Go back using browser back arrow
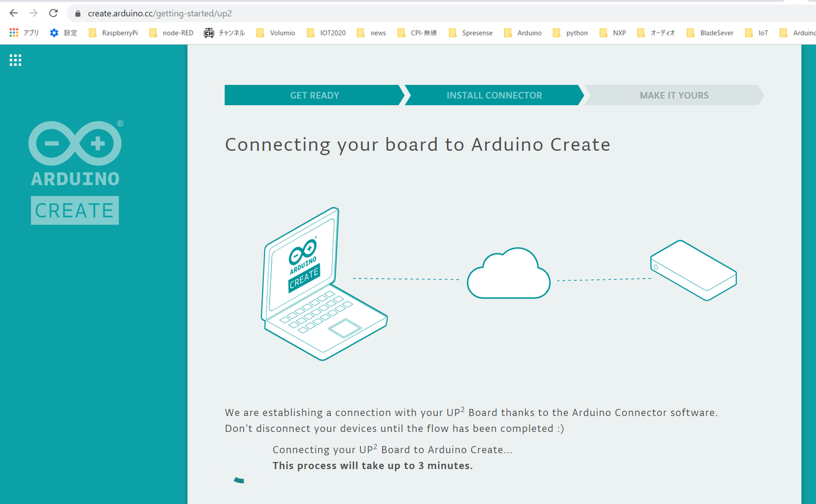 tap(13, 13)
